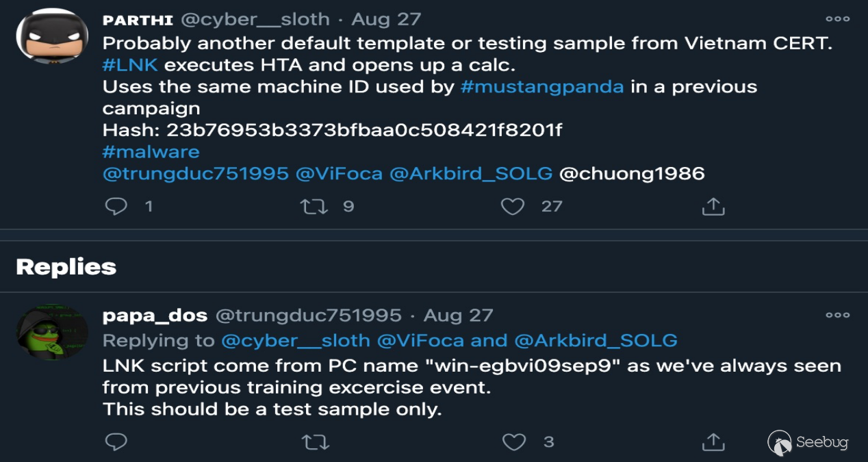Share papa_dos's reply via upload icon
The image size is (868, 462).
pos(713,442)
